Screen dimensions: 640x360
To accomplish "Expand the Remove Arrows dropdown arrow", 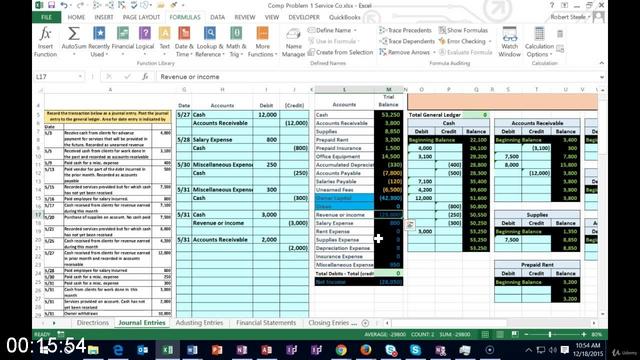I will 434,52.
